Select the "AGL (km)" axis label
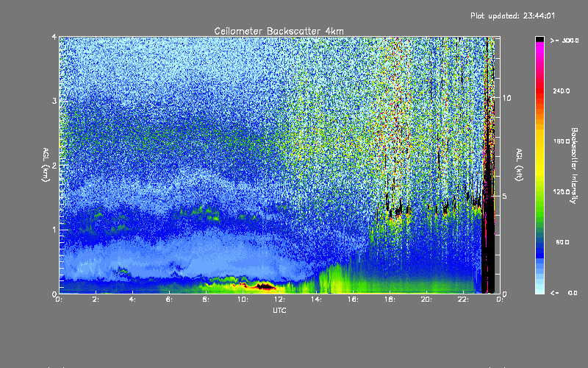 pos(46,165)
